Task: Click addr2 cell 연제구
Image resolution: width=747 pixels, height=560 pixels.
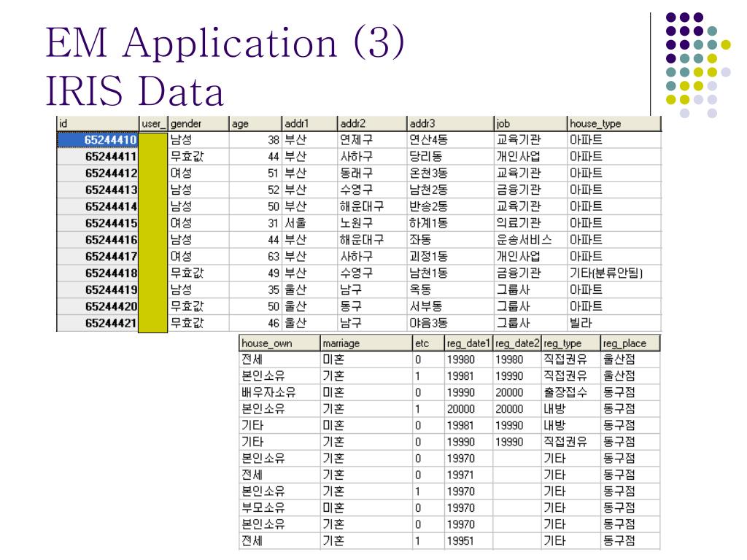Action: tap(373, 140)
